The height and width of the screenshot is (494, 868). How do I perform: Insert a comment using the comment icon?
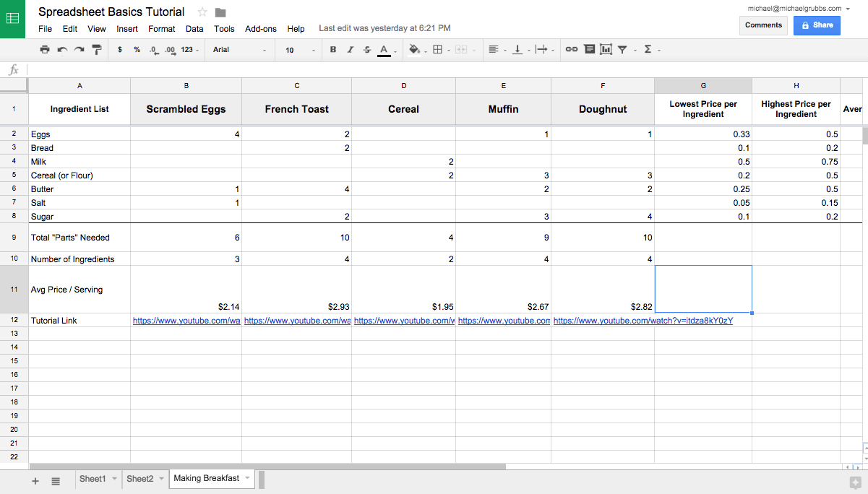[x=590, y=49]
